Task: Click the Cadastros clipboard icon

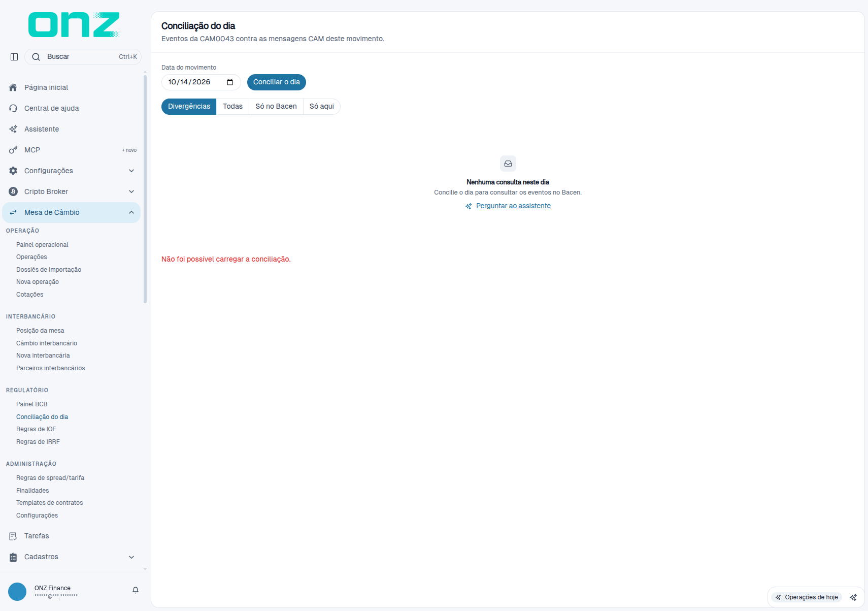Action: tap(13, 557)
